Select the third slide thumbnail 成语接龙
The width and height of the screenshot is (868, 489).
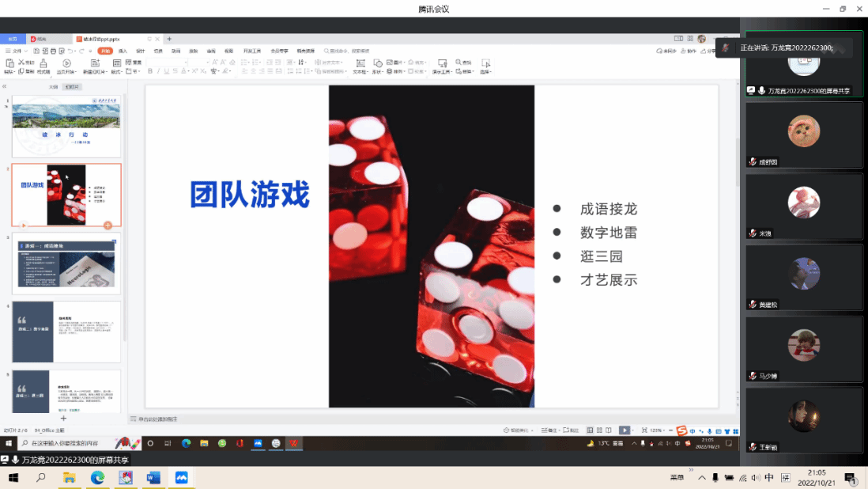66,263
